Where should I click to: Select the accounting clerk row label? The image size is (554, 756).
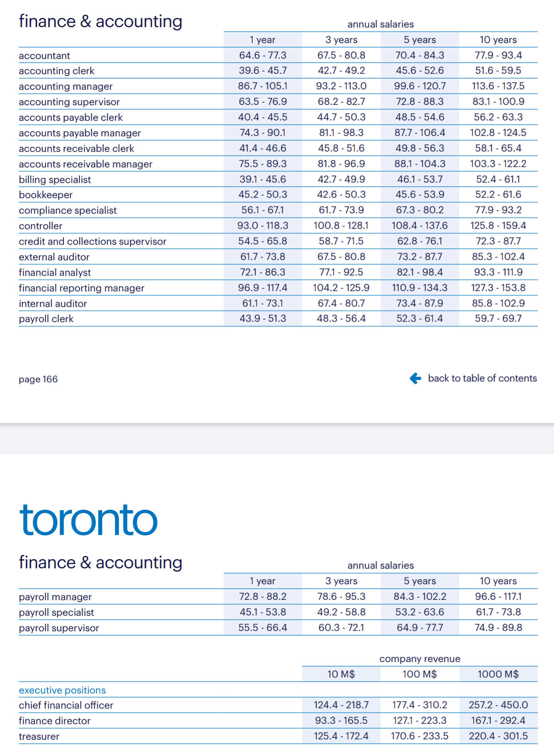56,71
